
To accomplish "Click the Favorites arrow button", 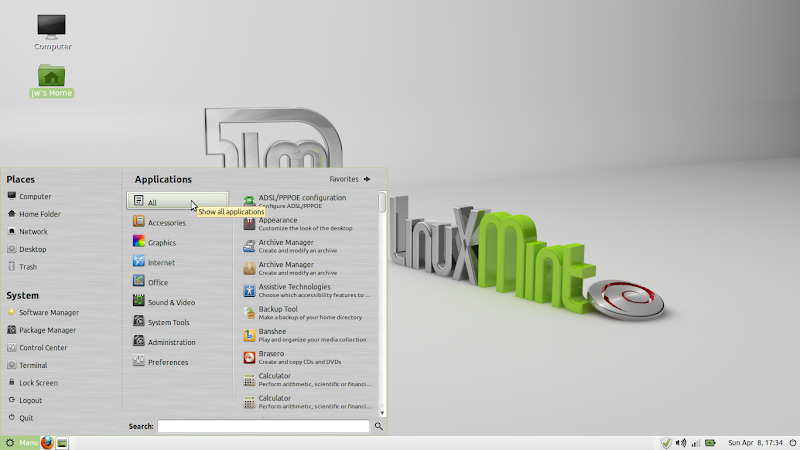I will coord(367,179).
